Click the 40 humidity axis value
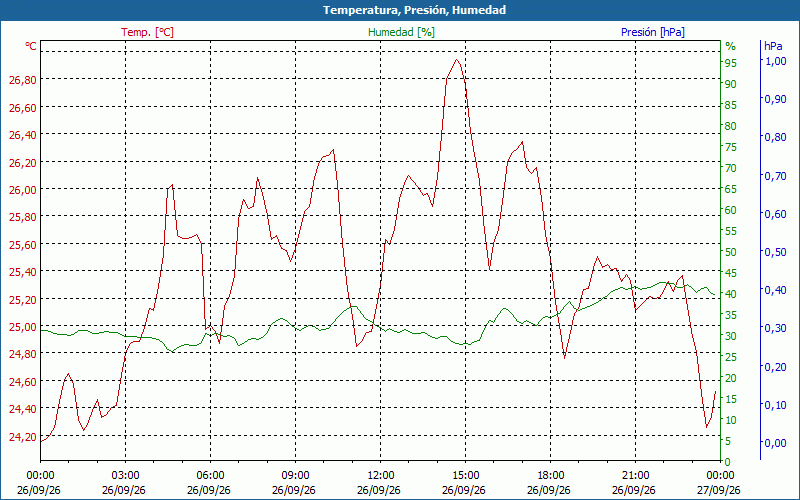800x500 pixels. pyautogui.click(x=731, y=294)
